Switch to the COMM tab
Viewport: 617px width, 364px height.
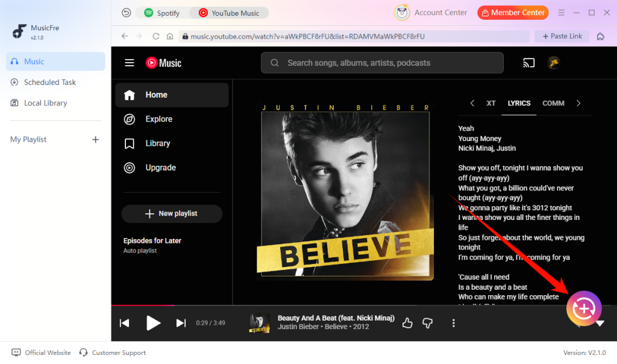(x=553, y=103)
